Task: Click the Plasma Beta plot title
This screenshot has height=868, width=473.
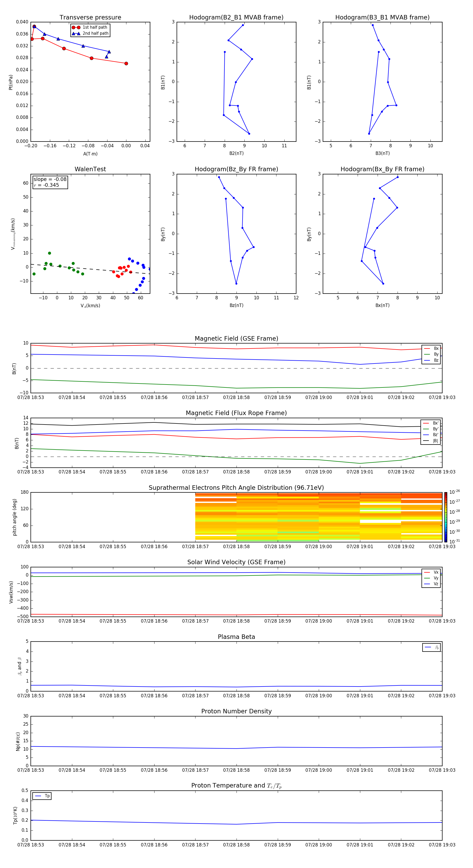Action: click(236, 637)
